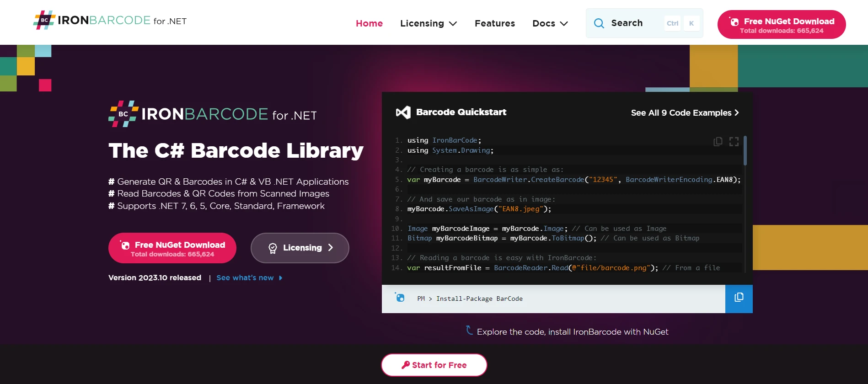This screenshot has width=868, height=384.
Task: Open See All 9 Code Examples link
Action: point(685,112)
